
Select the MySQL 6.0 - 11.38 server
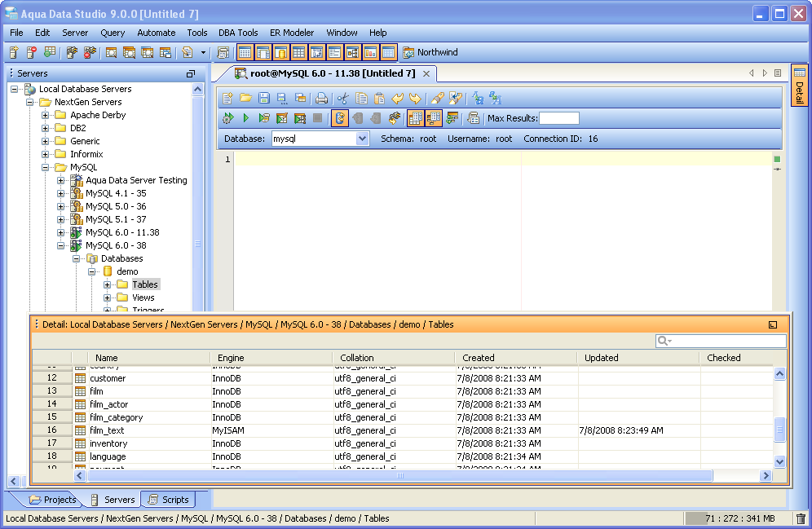click(122, 232)
